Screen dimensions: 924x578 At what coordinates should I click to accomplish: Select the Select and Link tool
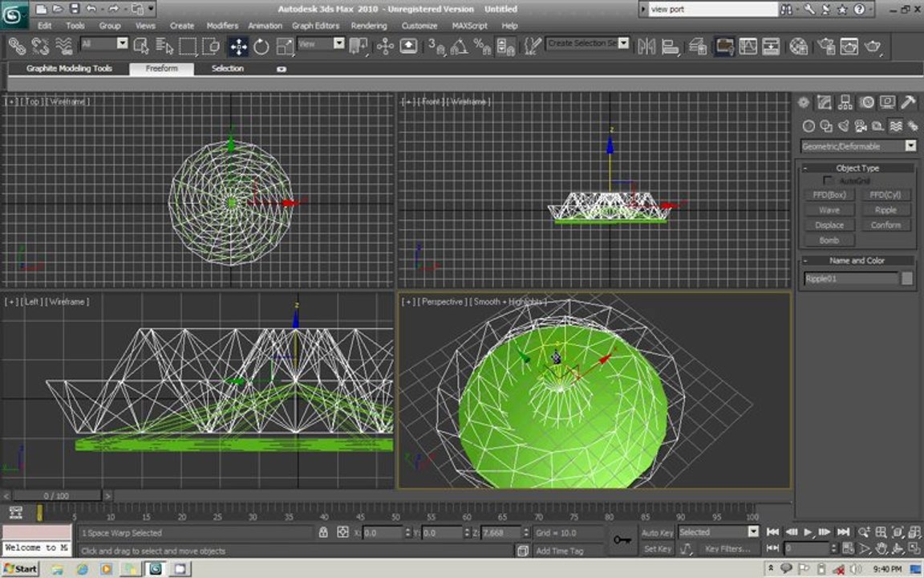tap(17, 46)
